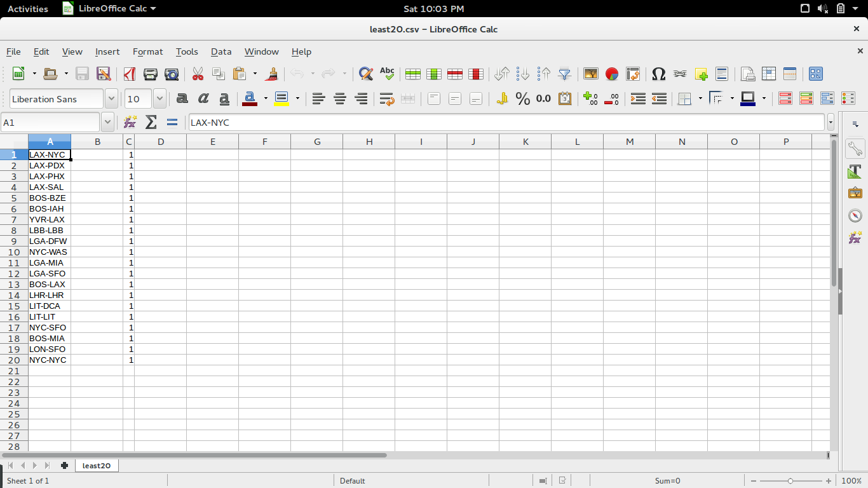This screenshot has height=488, width=868.
Task: Open the Insert menu
Action: pos(107,51)
